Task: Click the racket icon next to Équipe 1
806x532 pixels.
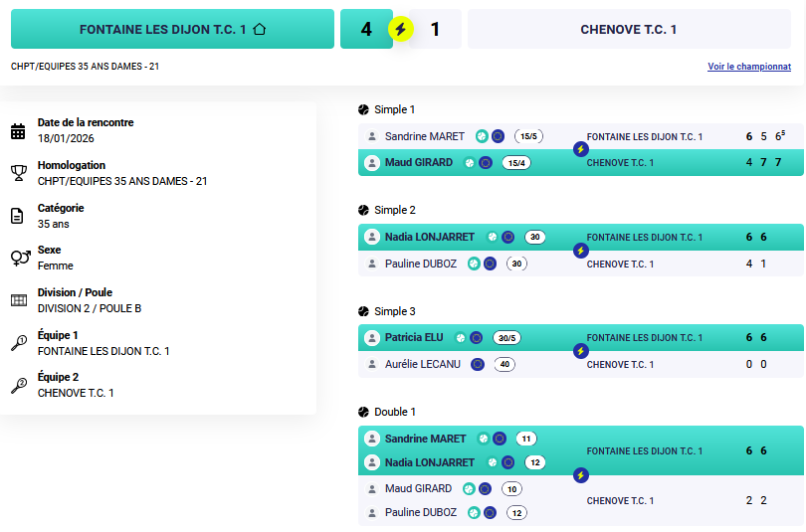Action: pyautogui.click(x=19, y=343)
